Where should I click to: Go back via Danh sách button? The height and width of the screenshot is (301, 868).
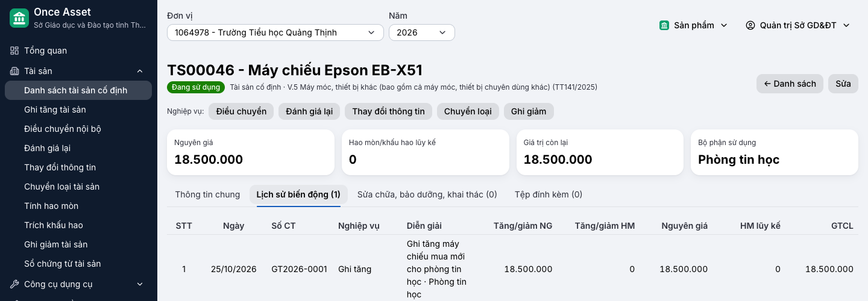(x=790, y=84)
